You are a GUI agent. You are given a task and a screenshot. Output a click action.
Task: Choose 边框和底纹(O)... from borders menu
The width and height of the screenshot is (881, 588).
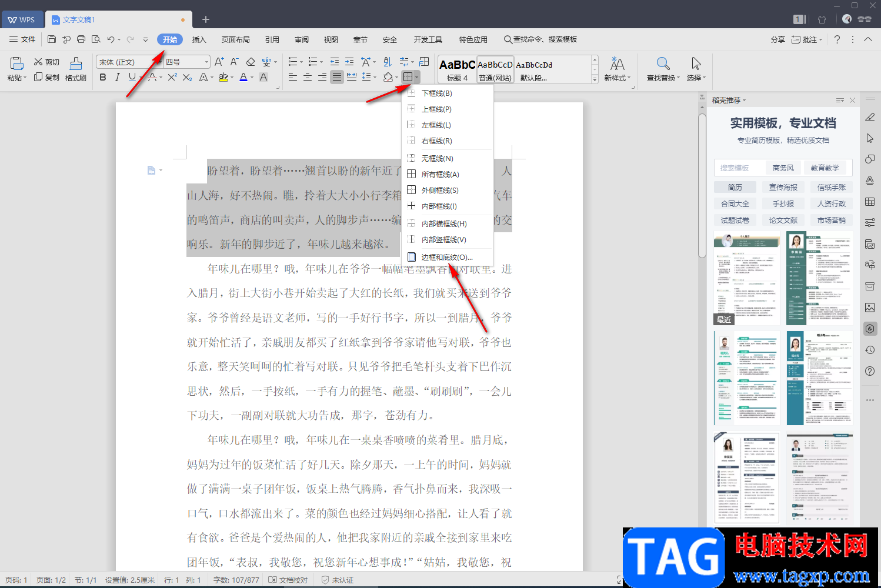(x=446, y=257)
